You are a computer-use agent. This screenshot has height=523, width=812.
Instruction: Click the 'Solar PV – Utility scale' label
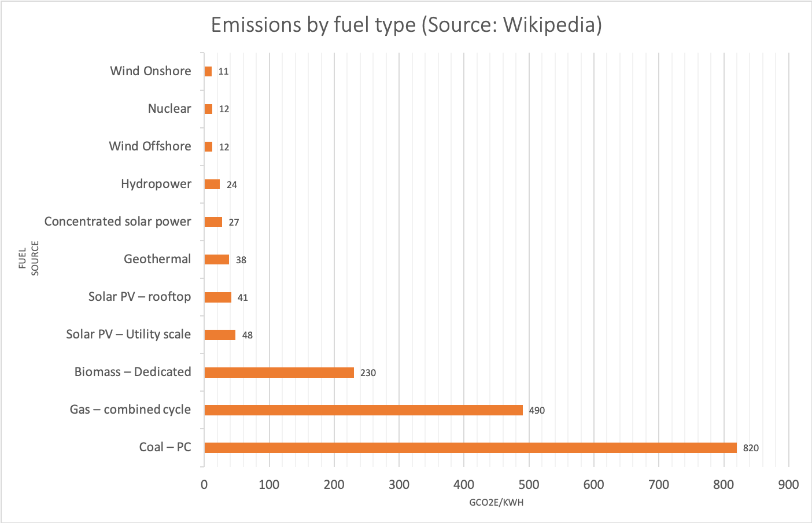point(128,334)
